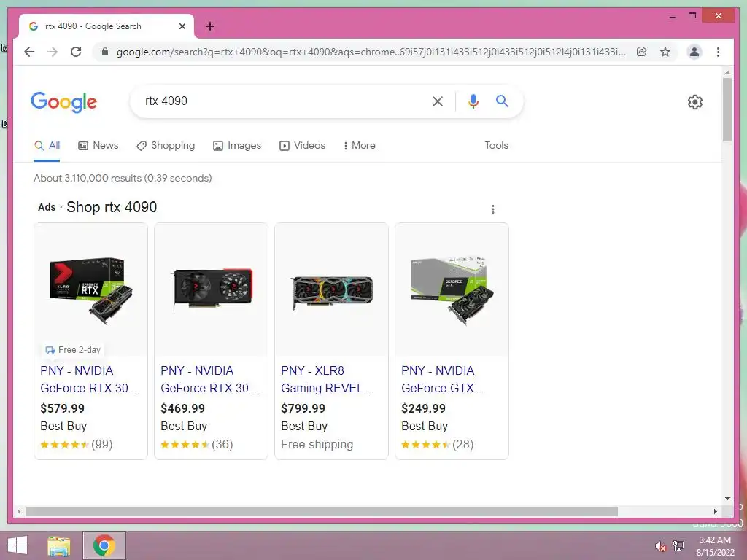The height and width of the screenshot is (560, 747).
Task: View site information via the lock icon
Action: [x=105, y=52]
